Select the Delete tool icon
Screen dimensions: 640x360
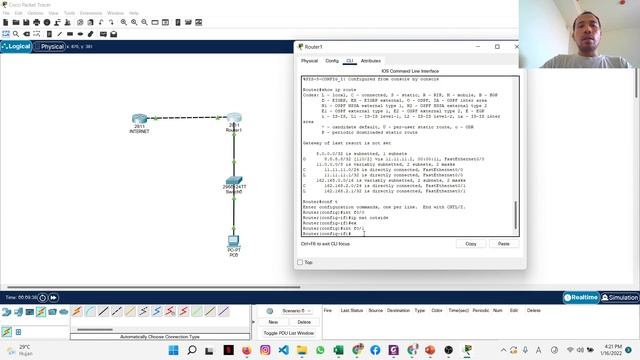[x=27, y=34]
